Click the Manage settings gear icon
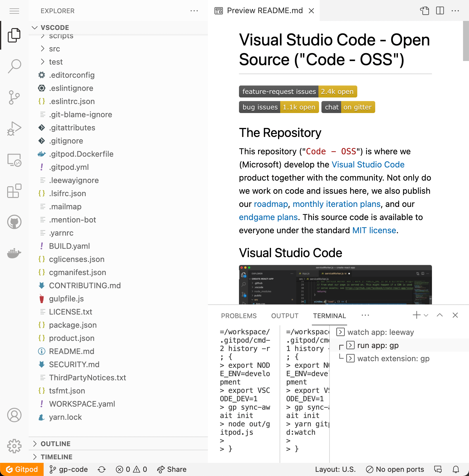 (x=14, y=446)
